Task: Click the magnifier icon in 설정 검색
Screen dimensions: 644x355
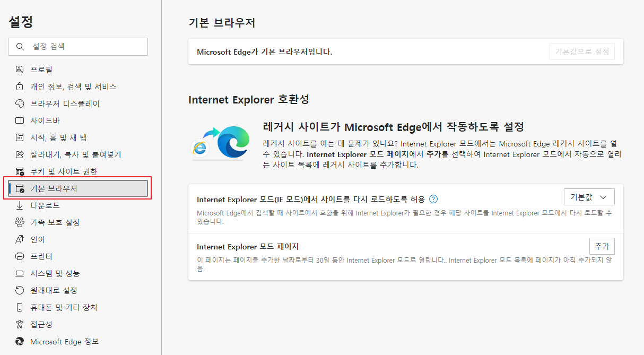Action: coord(20,47)
